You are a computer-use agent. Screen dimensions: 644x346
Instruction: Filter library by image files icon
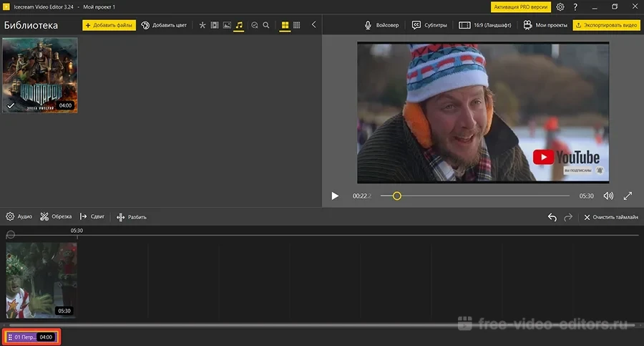click(x=227, y=25)
